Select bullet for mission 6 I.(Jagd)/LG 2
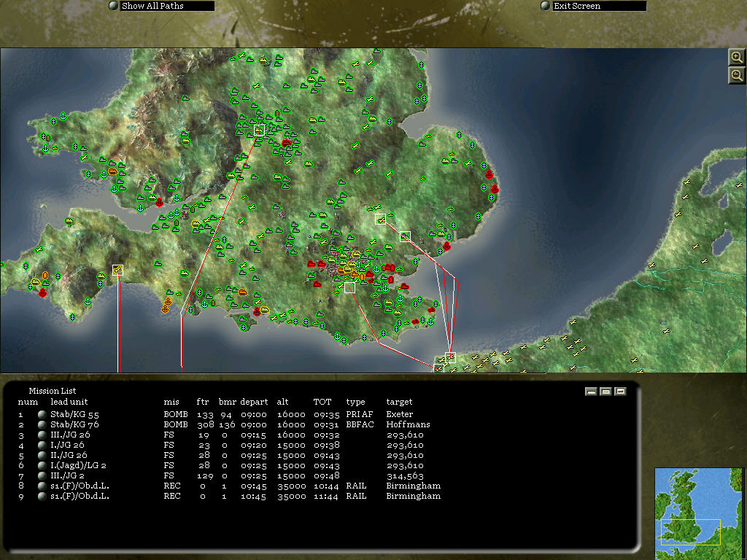 (42, 465)
